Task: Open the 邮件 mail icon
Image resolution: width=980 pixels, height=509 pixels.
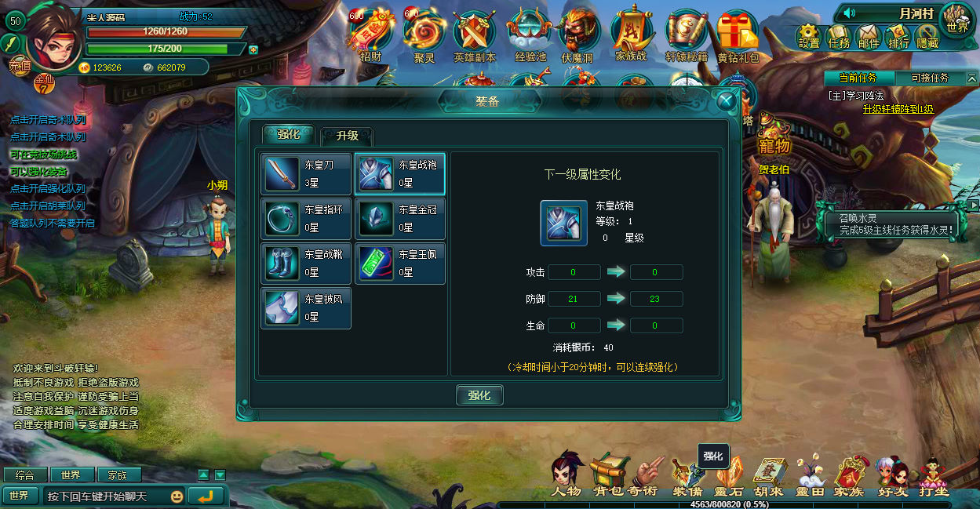Action: coord(869,36)
